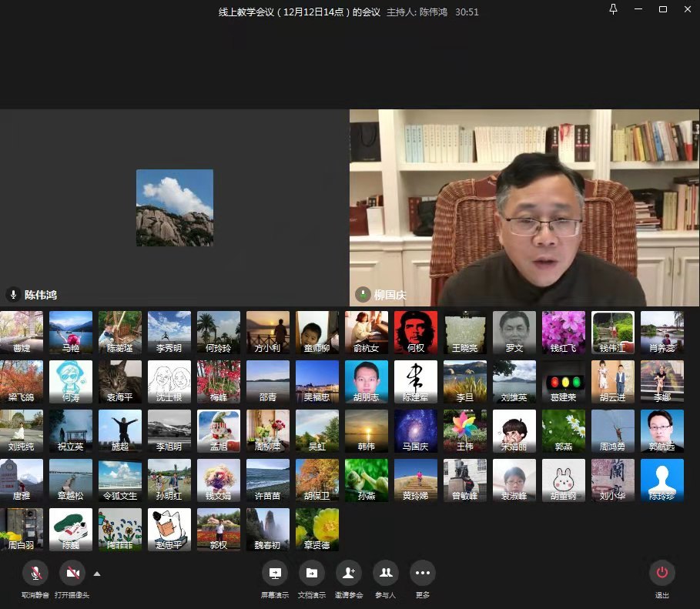Select 陈伟鸿's mountain avatar tile
Image resolution: width=700 pixels, height=609 pixels.
click(175, 208)
